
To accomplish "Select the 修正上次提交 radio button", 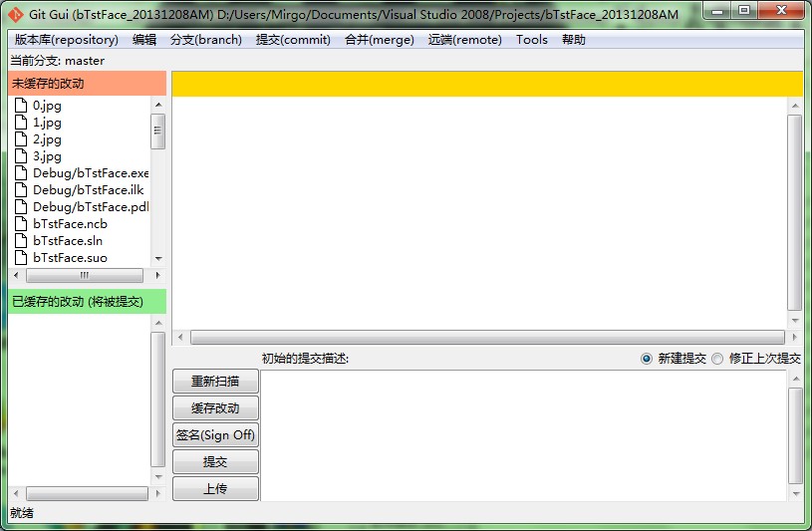I will [717, 359].
